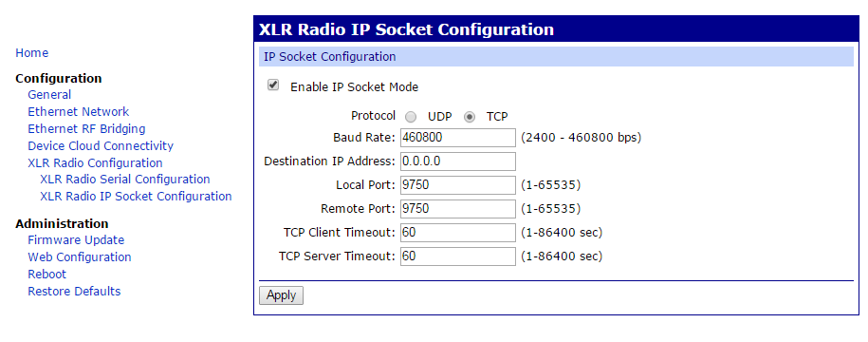Click the TCP Client Timeout label

tap(340, 233)
